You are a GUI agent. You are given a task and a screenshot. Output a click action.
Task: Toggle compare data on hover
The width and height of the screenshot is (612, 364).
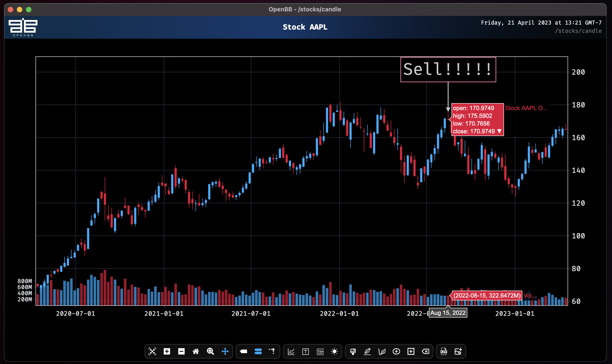(x=258, y=351)
